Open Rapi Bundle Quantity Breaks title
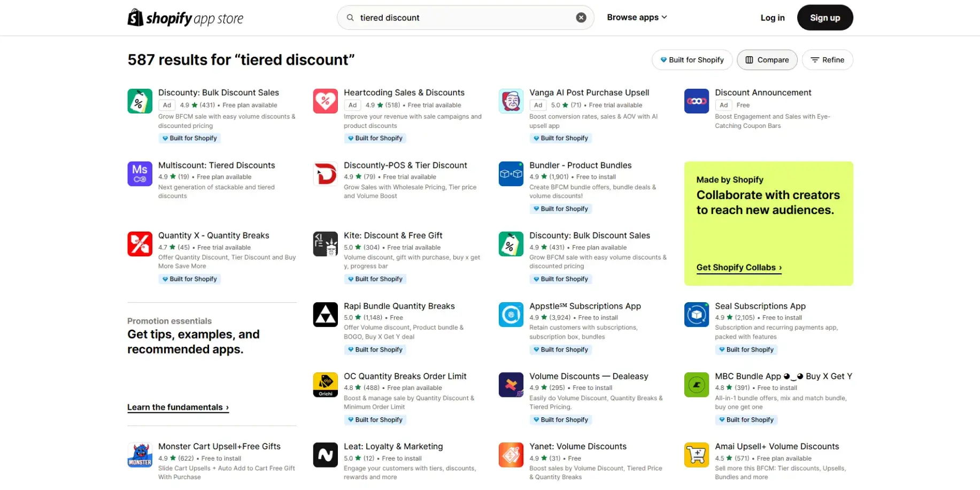980x490 pixels. click(399, 306)
